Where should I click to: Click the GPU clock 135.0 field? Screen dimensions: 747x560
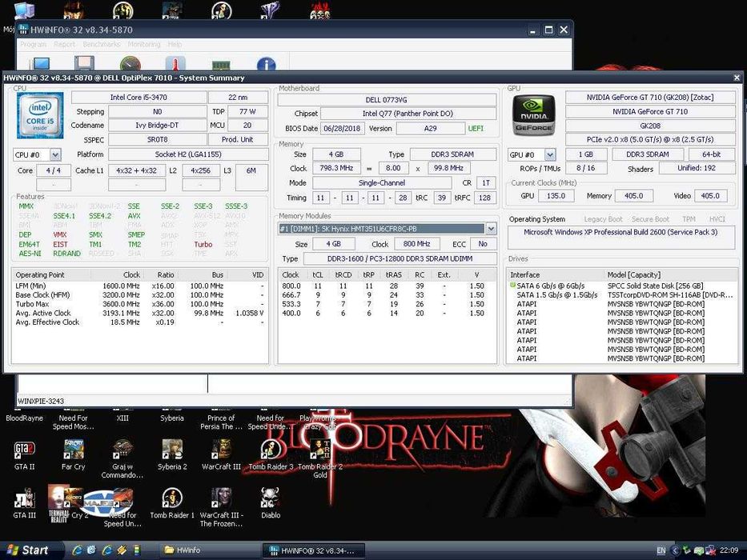tap(556, 196)
